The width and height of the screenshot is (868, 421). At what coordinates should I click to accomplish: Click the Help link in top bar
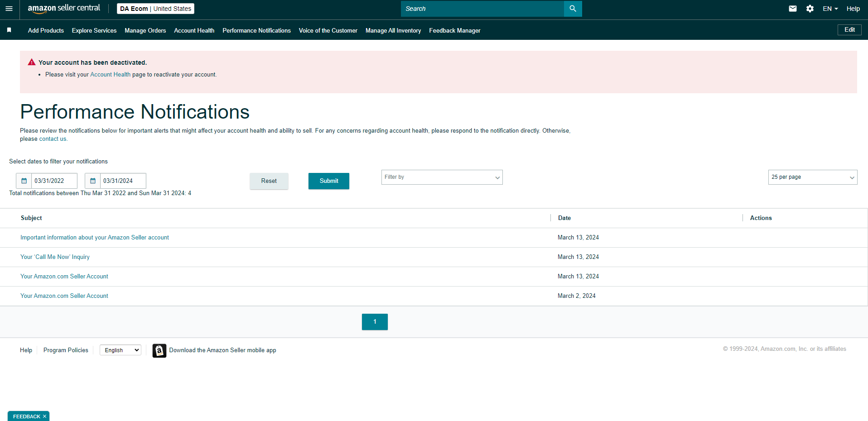(x=853, y=9)
